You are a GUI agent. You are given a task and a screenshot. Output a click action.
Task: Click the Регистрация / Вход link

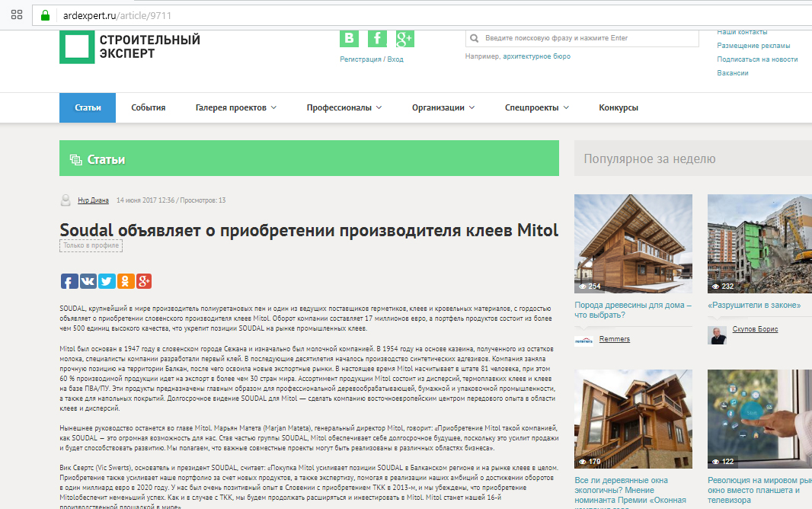pos(371,59)
